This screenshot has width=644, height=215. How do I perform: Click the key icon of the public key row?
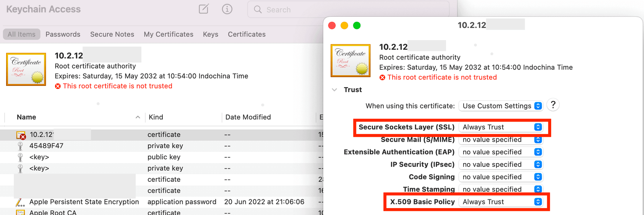[x=20, y=157]
